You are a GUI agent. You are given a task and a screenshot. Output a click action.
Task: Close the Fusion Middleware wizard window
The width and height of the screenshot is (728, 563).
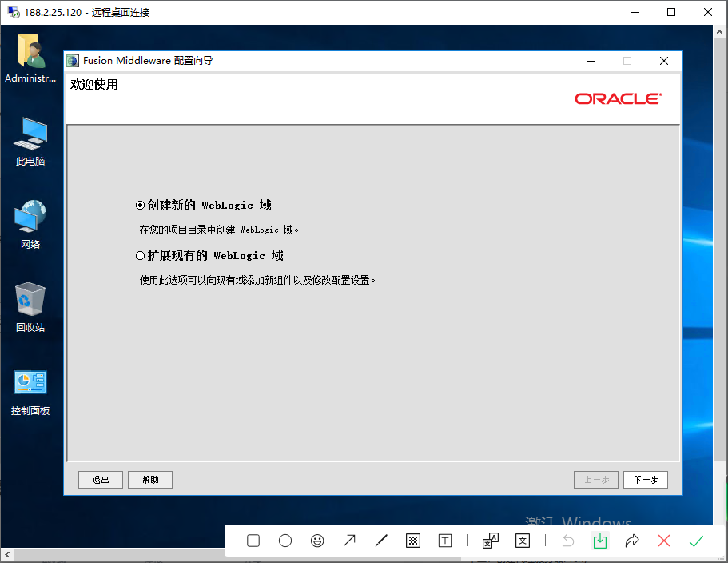[x=664, y=61]
